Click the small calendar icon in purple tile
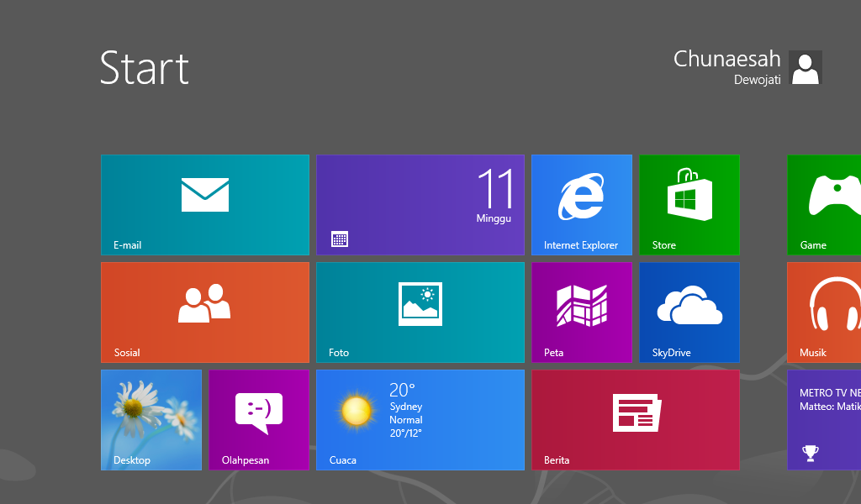Image resolution: width=861 pixels, height=504 pixels. click(340, 239)
